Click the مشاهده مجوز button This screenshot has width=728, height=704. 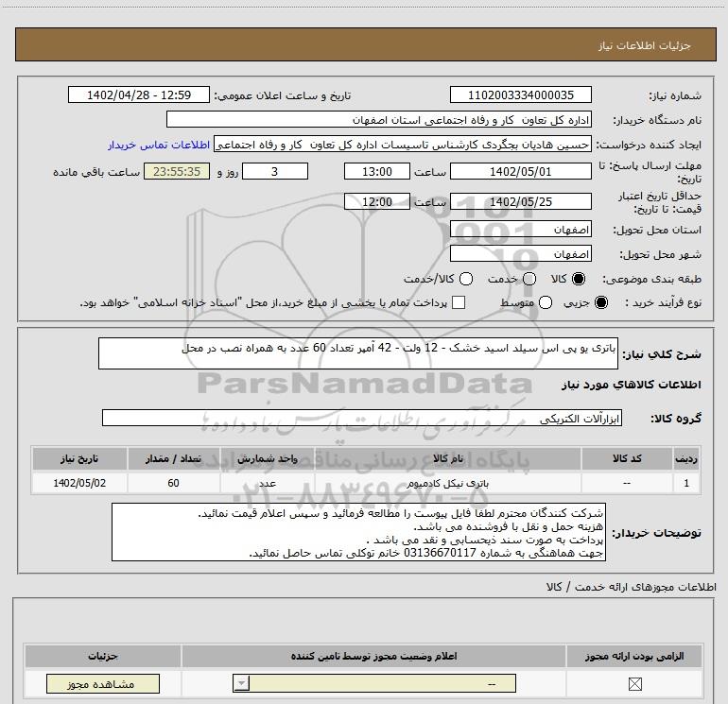click(x=103, y=683)
